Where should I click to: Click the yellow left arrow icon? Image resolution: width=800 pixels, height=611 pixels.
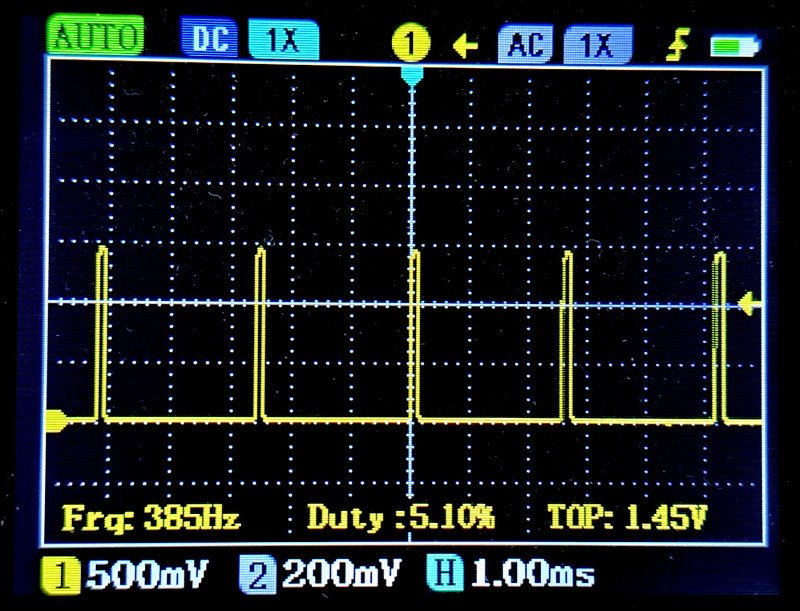point(465,46)
